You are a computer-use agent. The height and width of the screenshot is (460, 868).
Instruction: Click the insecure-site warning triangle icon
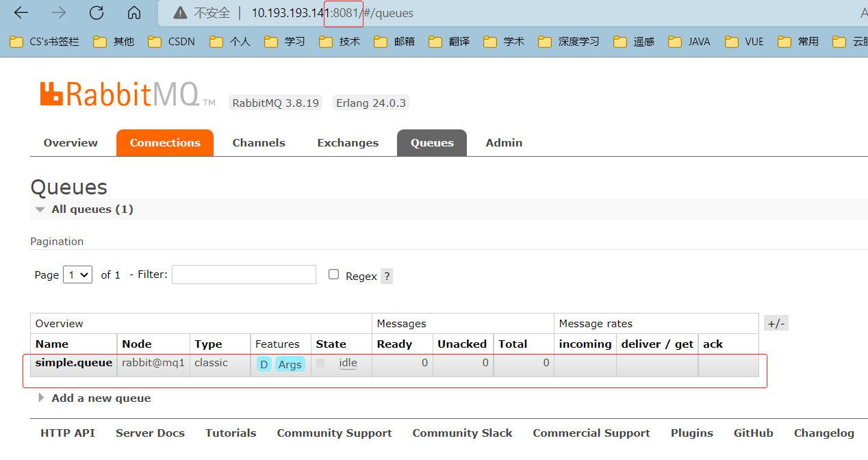pyautogui.click(x=180, y=12)
